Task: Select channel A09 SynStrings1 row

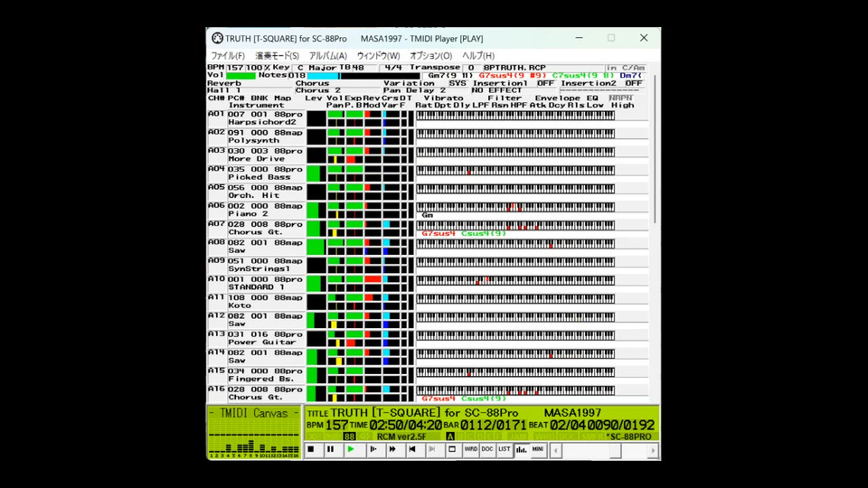Action: pos(256,265)
